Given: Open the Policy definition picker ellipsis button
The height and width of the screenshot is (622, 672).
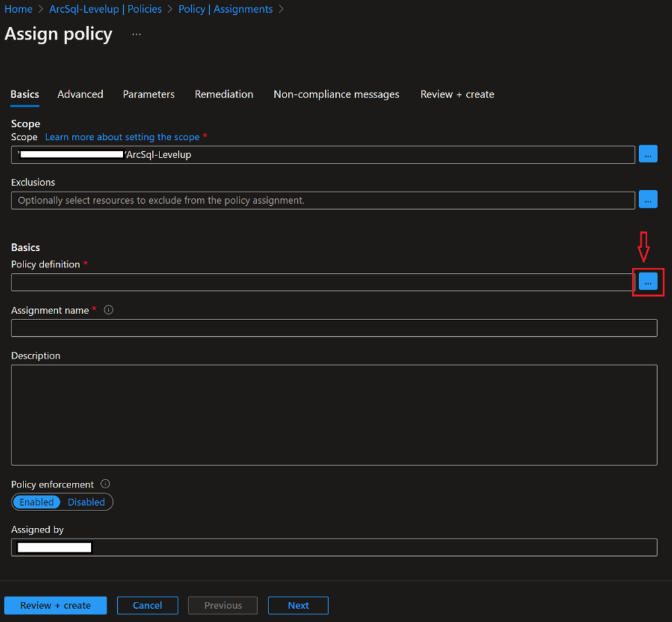Looking at the screenshot, I should click(x=647, y=282).
